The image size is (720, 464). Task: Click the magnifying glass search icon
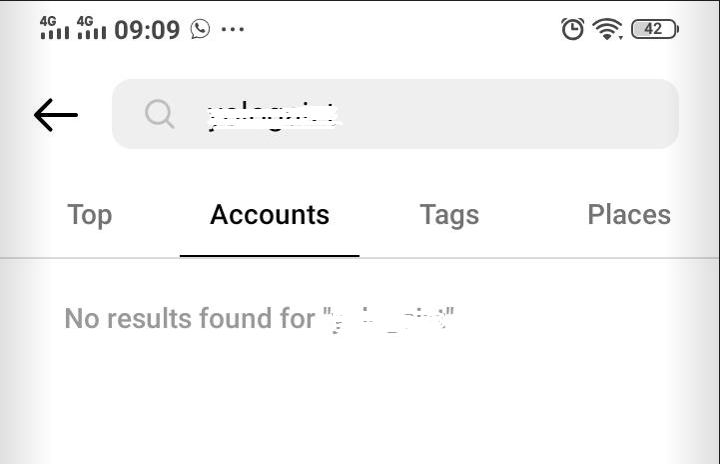(x=159, y=114)
